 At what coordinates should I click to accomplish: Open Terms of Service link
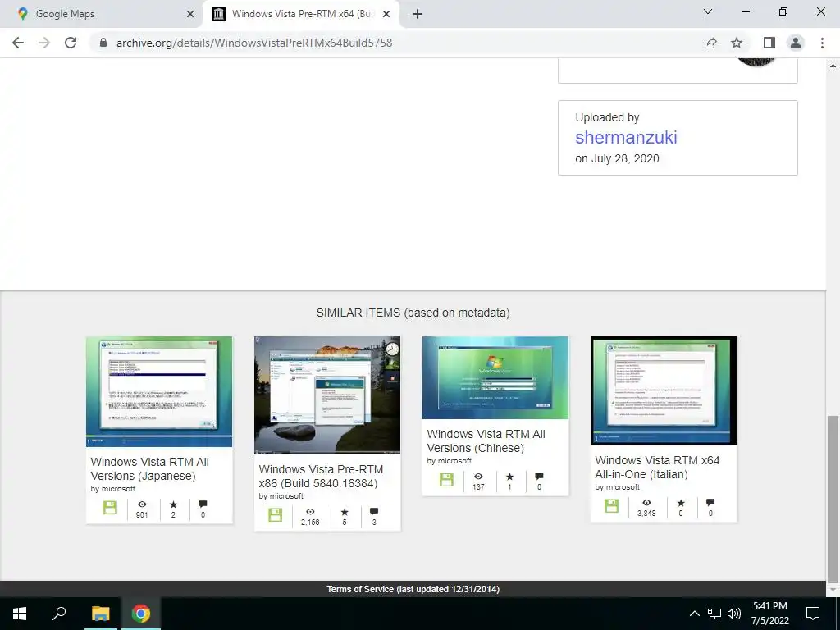click(x=413, y=589)
